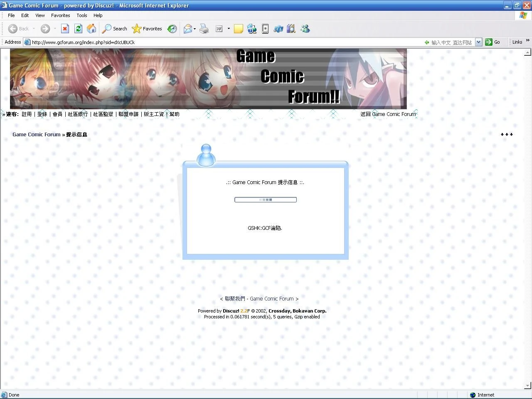Image resolution: width=532 pixels, height=399 pixels.
Task: Click the Internet Explorer title bar icon
Action: tap(5, 5)
